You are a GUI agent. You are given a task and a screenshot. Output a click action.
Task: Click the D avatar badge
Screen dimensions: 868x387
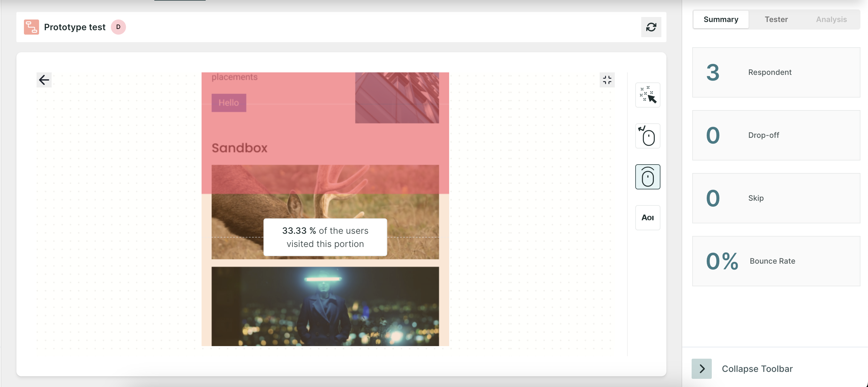coord(118,27)
